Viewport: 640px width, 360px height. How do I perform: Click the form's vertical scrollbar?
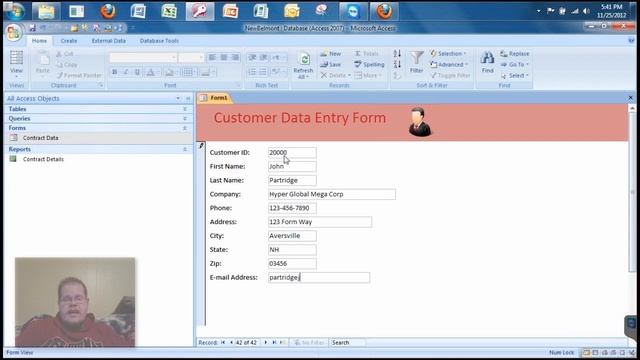(x=632, y=192)
